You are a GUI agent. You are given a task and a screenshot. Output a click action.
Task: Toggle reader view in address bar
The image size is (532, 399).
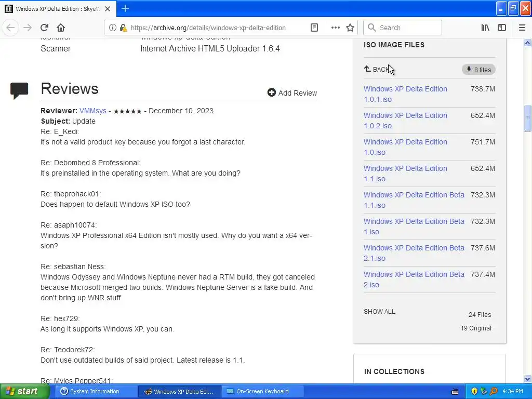click(x=314, y=28)
